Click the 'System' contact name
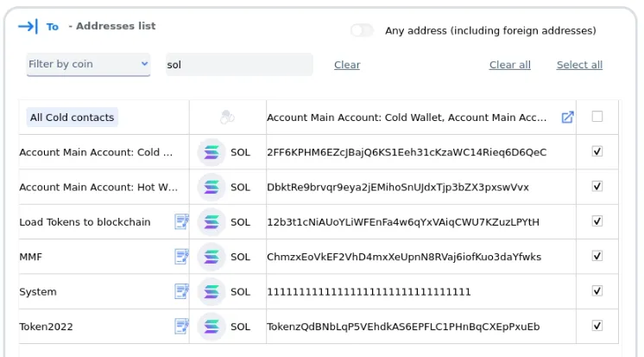 click(38, 292)
